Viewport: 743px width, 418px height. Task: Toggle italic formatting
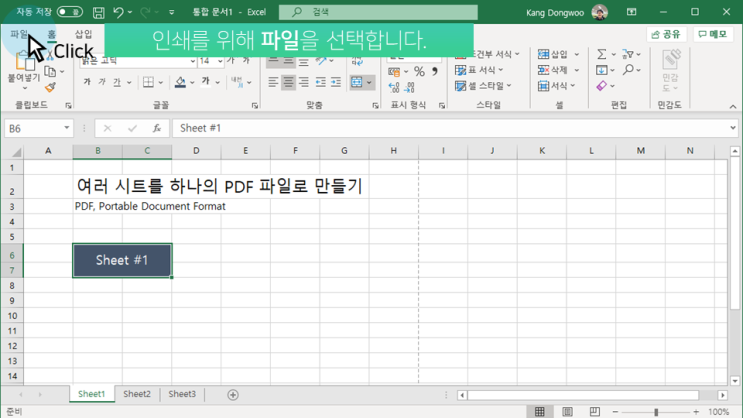tap(101, 82)
